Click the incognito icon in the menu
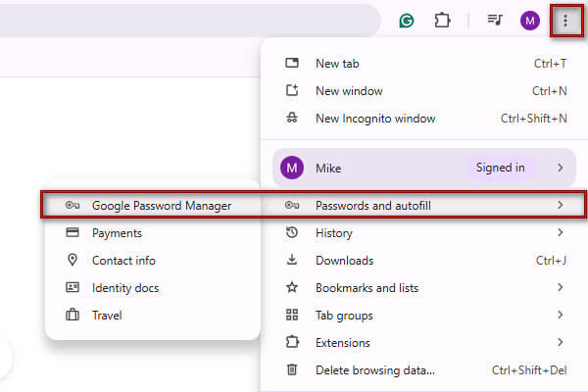 [292, 118]
